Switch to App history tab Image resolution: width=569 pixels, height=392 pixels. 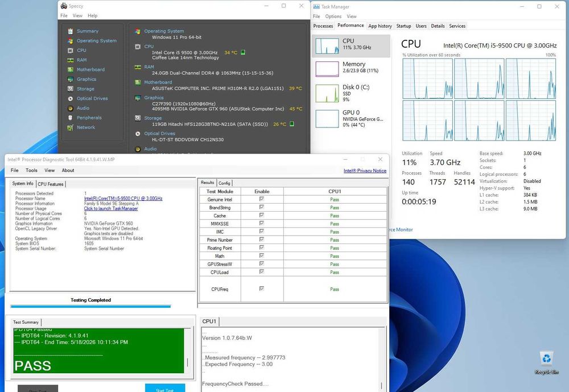[x=380, y=26]
